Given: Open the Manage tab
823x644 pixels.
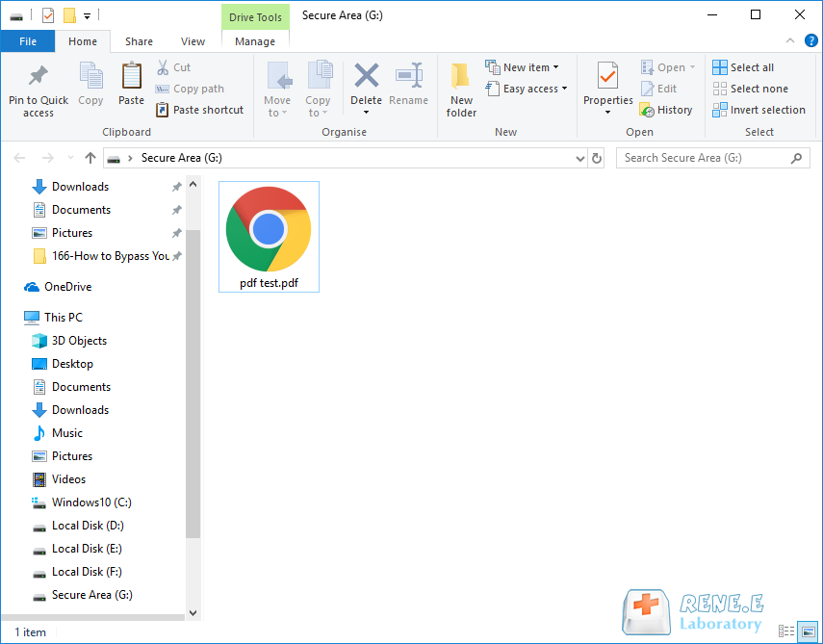Looking at the screenshot, I should pos(255,41).
